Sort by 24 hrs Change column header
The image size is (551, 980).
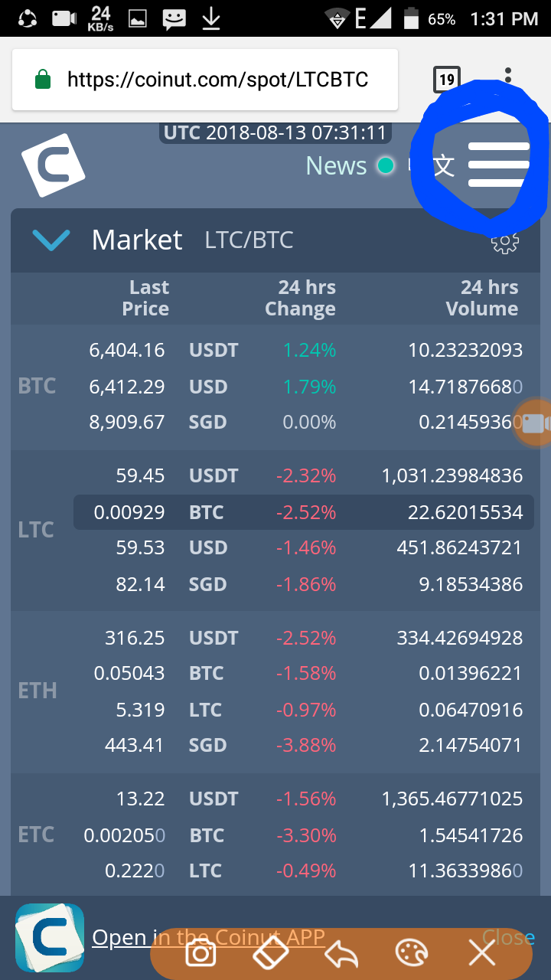point(300,298)
